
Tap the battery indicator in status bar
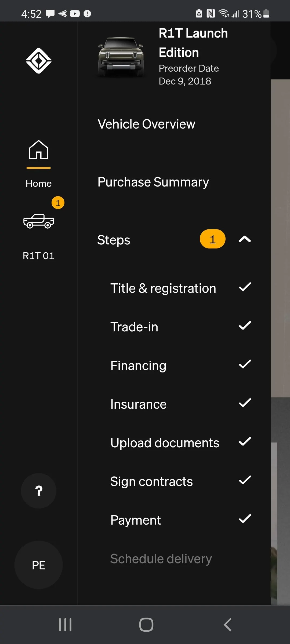266,13
